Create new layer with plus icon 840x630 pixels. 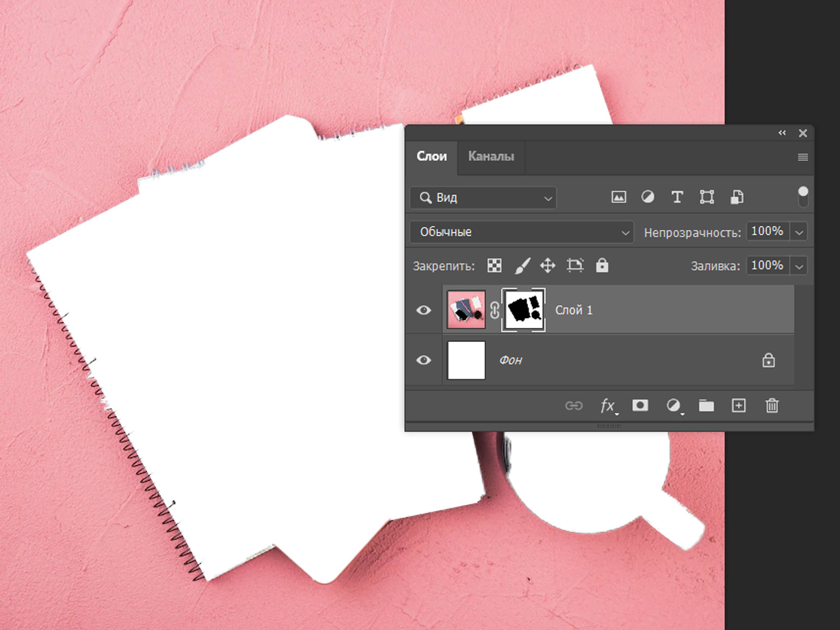click(739, 406)
